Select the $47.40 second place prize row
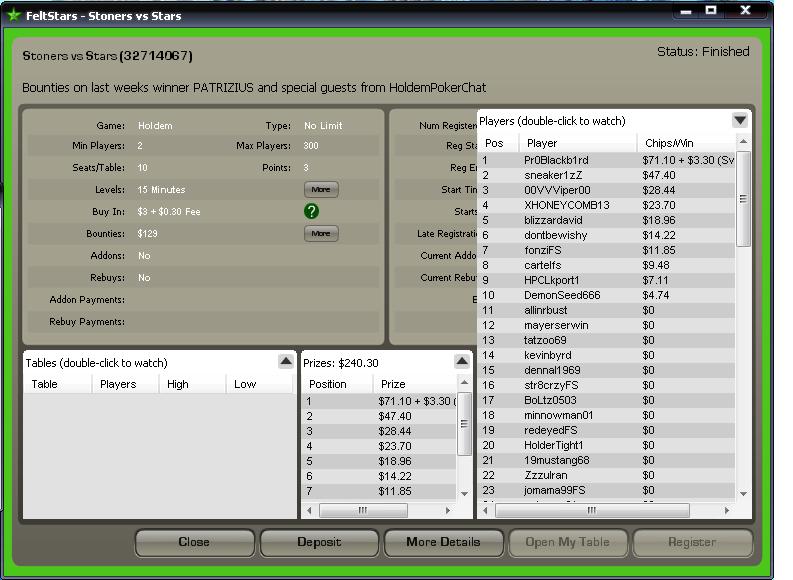Viewport: 793px width, 580px height. (x=379, y=416)
